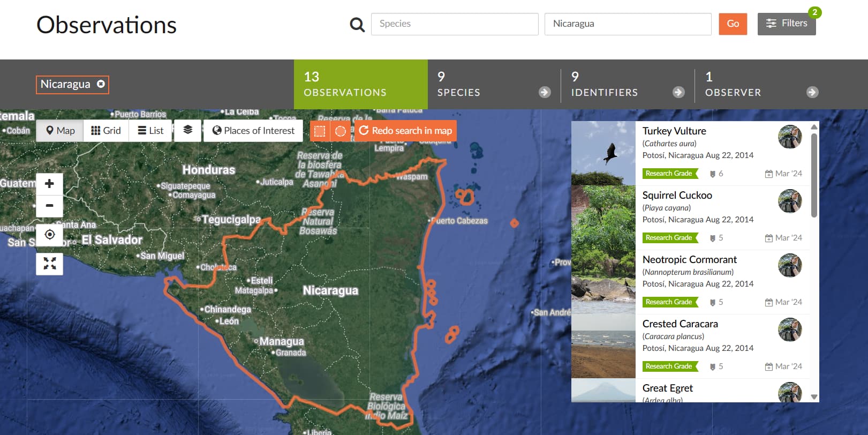Click the arrow icon on Identifiers tab
Image resolution: width=868 pixels, height=435 pixels.
point(678,92)
